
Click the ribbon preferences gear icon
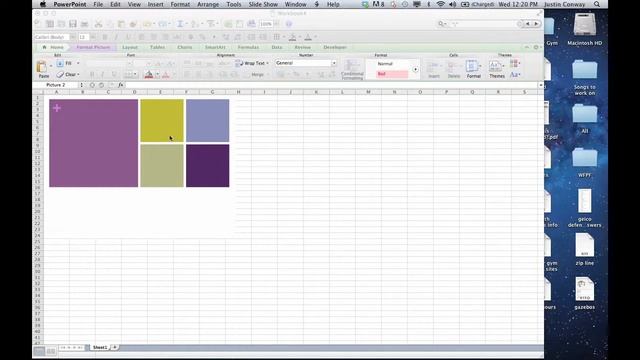pyautogui.click(x=536, y=47)
